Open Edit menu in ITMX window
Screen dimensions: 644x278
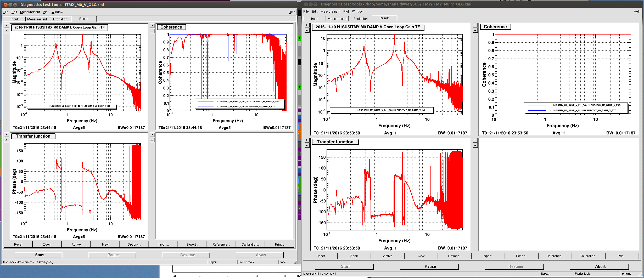pos(14,12)
